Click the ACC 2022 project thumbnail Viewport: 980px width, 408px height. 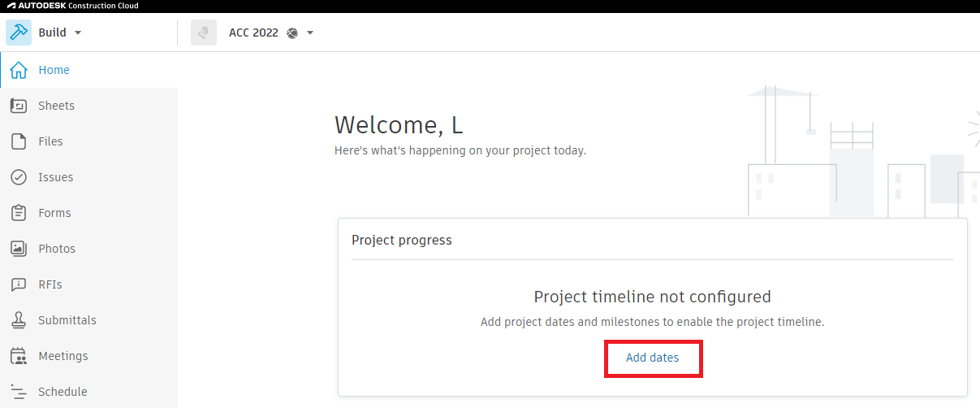[204, 33]
